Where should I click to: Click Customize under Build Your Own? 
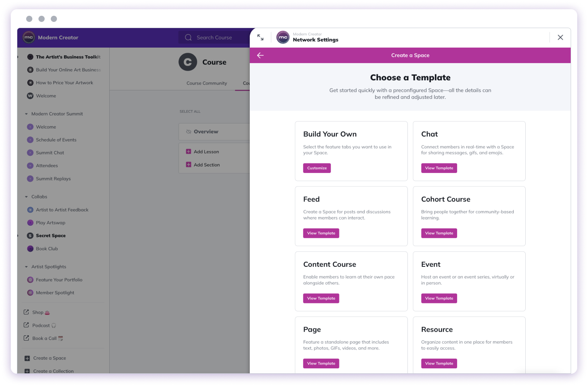point(317,168)
